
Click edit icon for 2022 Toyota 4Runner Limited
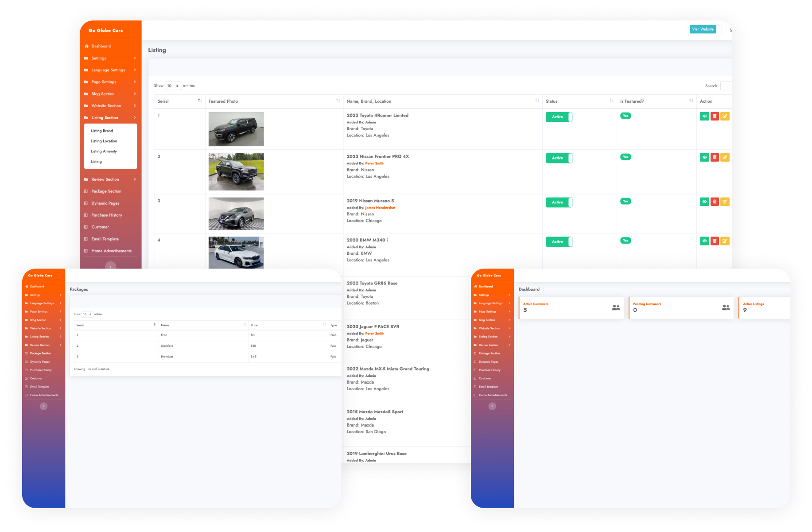[725, 116]
